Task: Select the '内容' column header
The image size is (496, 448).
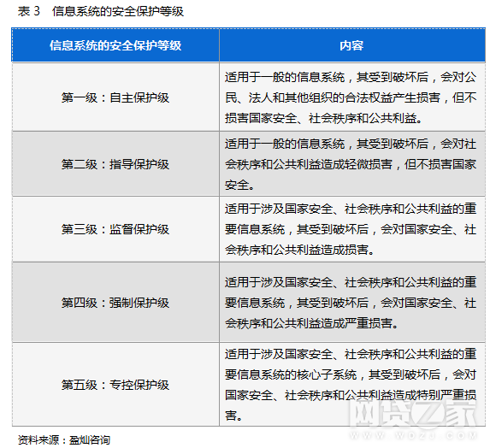Action: coord(352,45)
